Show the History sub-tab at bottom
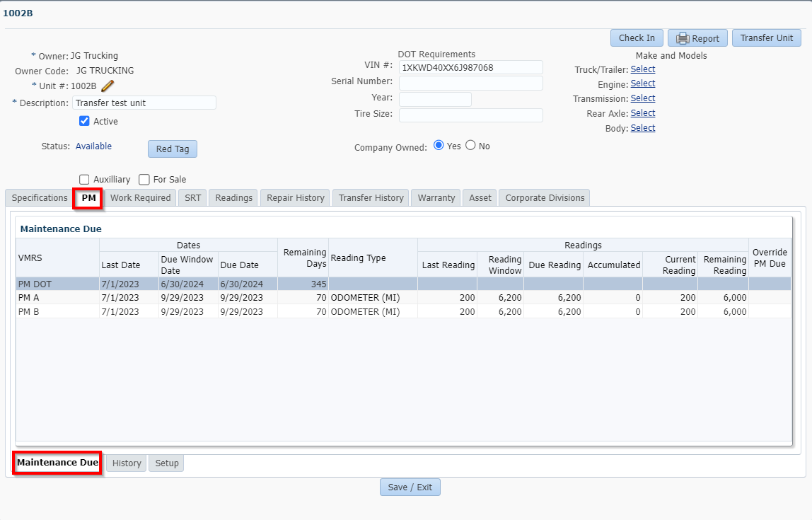This screenshot has height=520, width=812. point(127,463)
